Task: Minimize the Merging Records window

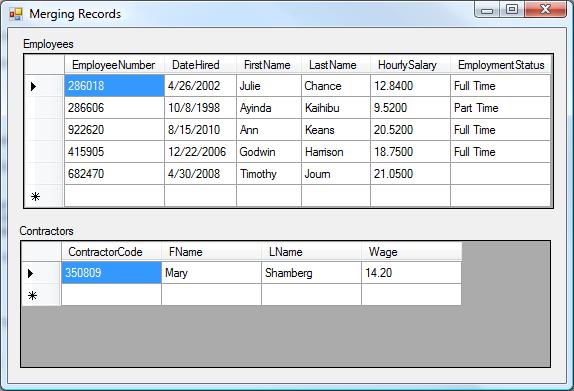Action: pos(487,10)
